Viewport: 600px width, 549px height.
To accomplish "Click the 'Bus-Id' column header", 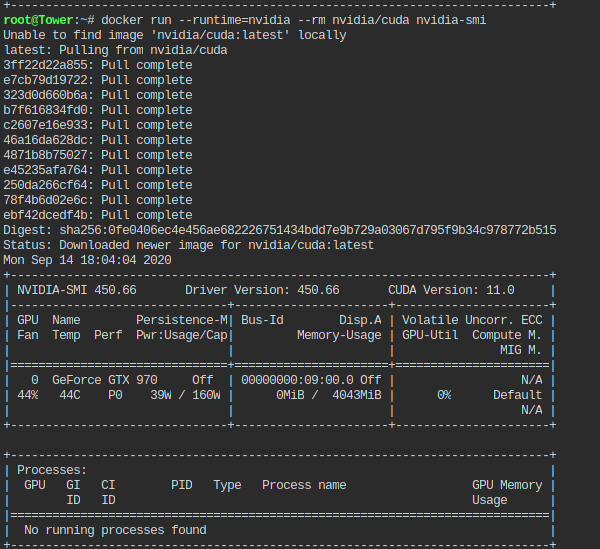I will pos(262,320).
